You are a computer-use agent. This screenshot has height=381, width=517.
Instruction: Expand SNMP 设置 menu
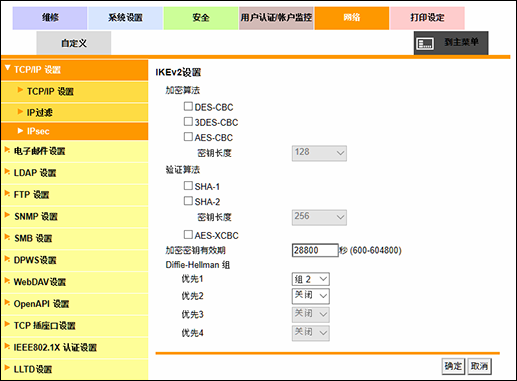pos(75,217)
